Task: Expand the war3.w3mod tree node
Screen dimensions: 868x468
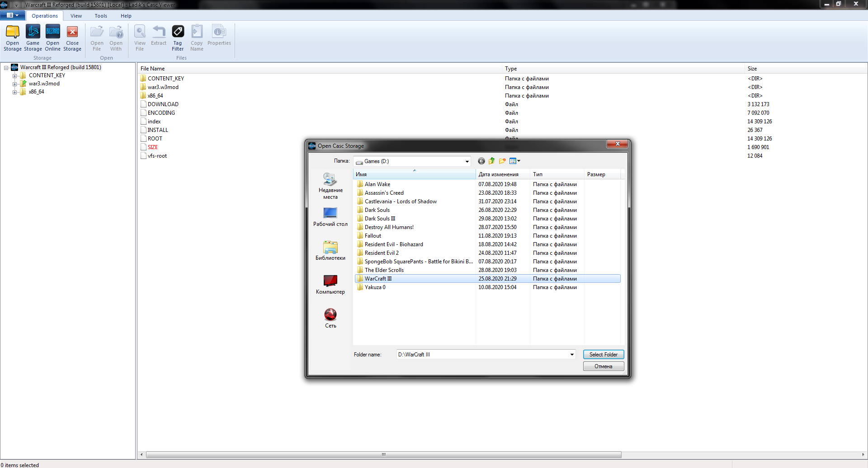Action: tap(15, 84)
